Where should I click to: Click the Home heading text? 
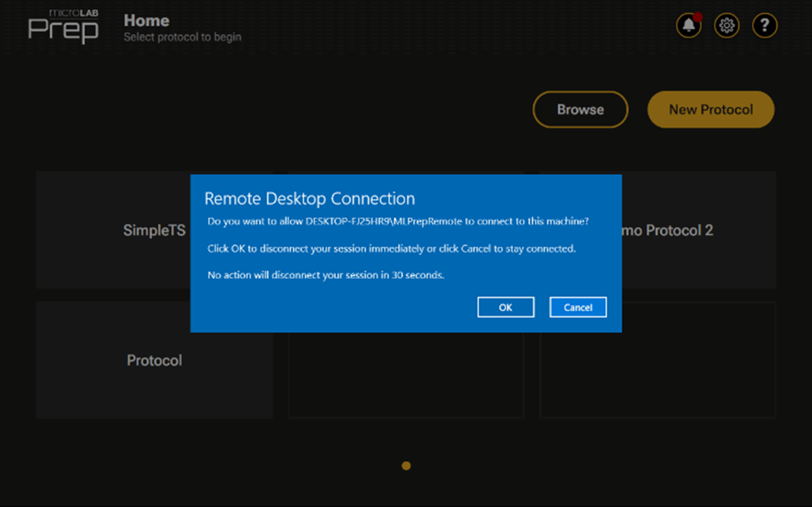(147, 21)
